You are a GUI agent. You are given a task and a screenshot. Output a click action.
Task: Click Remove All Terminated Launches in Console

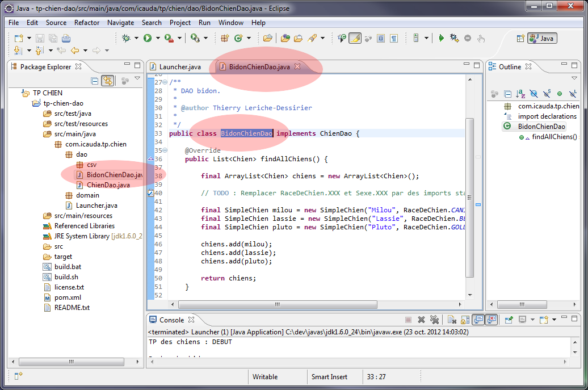(434, 320)
